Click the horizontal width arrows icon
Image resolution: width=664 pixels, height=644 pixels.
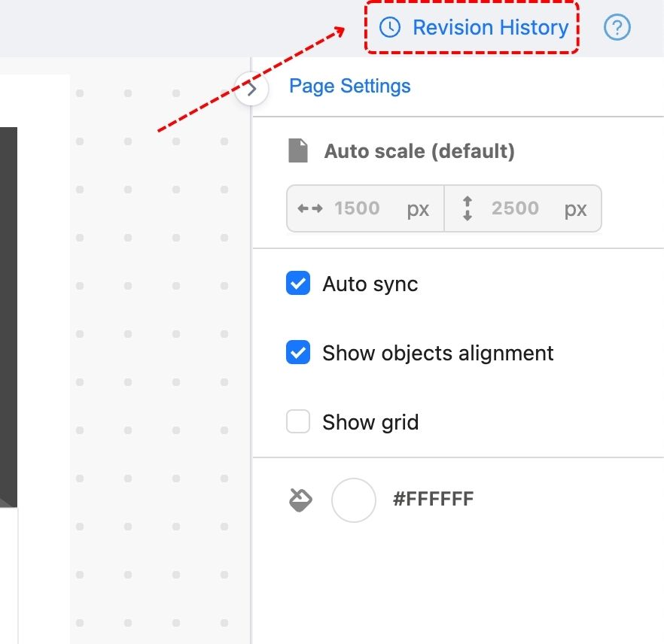(x=309, y=208)
